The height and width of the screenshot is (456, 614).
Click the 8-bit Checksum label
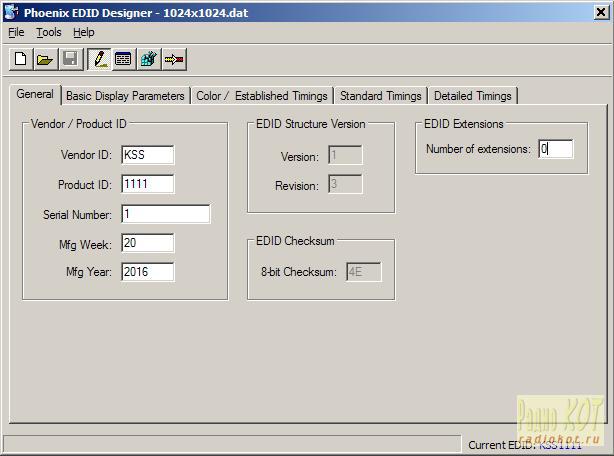click(x=299, y=272)
